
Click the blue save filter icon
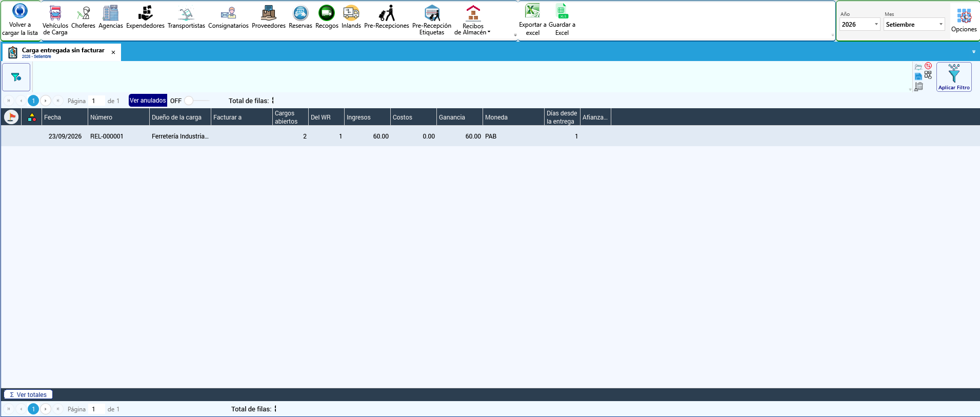click(918, 76)
